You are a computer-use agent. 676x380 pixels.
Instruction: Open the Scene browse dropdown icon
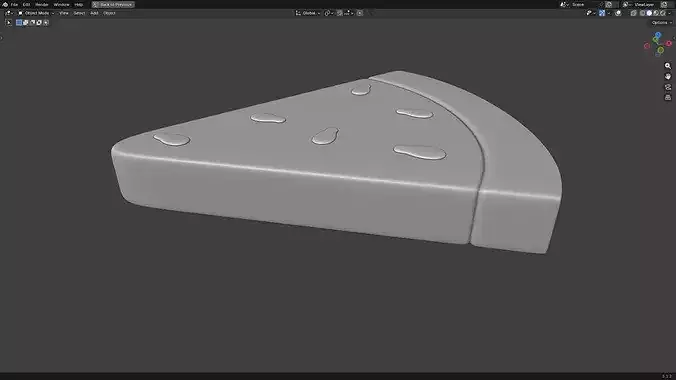[x=564, y=4]
